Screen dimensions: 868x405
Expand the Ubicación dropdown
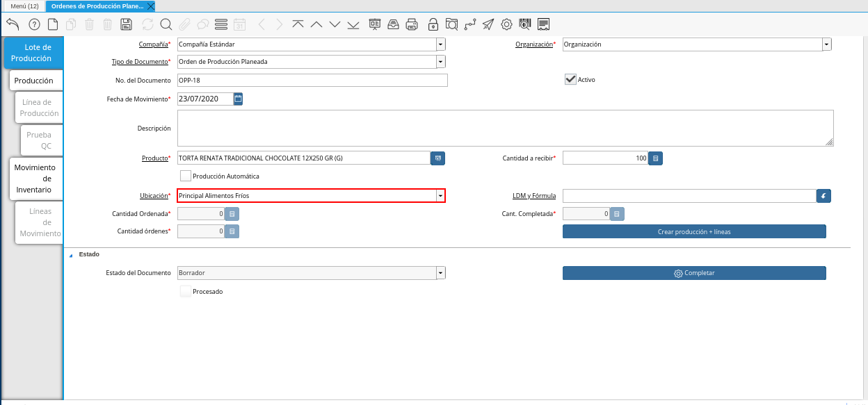440,196
